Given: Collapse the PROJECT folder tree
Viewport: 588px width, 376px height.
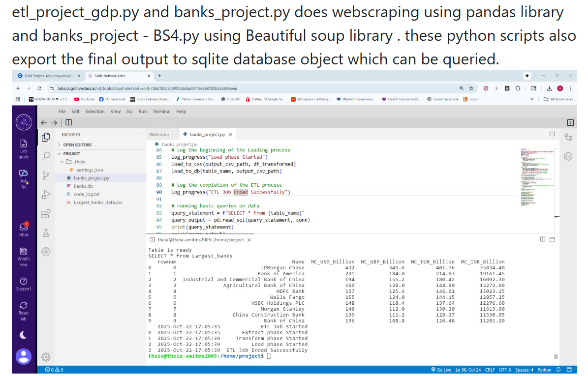Looking at the screenshot, I should pos(72,153).
